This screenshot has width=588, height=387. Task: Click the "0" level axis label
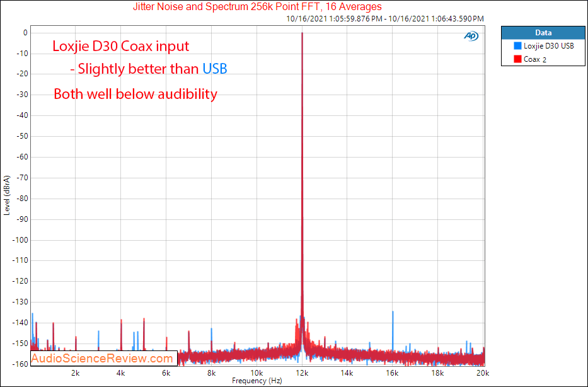[x=25, y=33]
